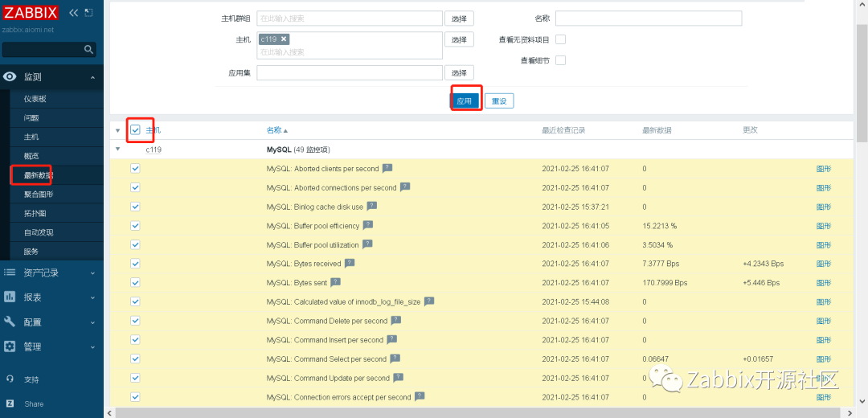Screen dimensions: 868x418
Task: Click 选择 button for 应用集
Action: [459, 73]
